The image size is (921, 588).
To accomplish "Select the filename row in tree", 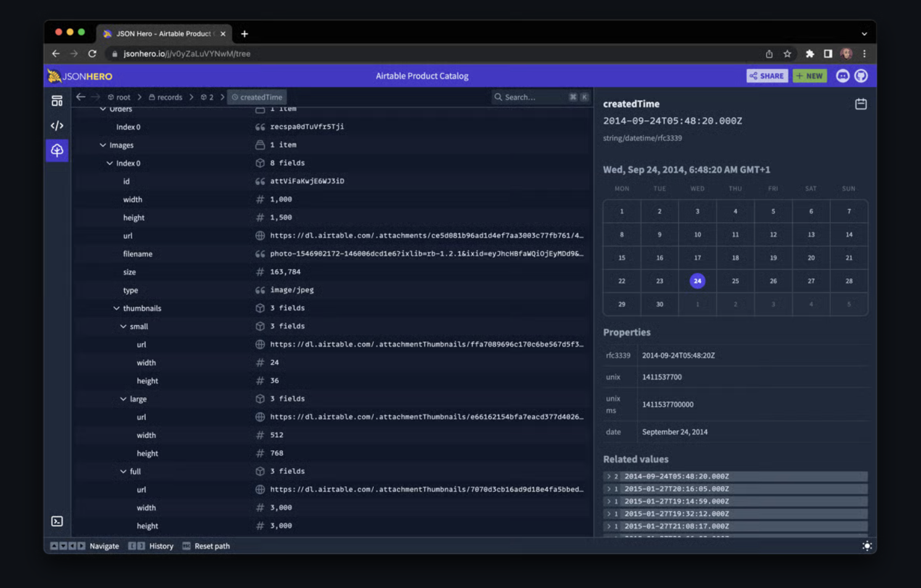I will [x=332, y=254].
